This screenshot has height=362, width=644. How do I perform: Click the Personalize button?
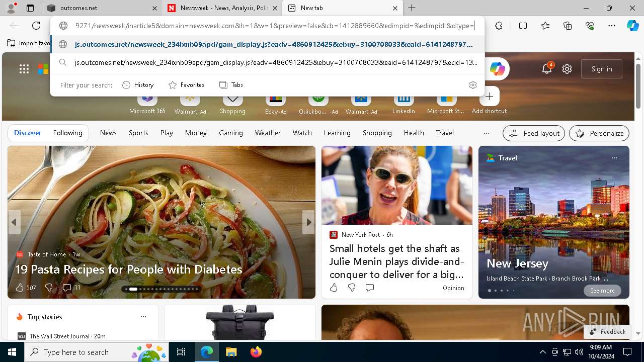point(599,133)
